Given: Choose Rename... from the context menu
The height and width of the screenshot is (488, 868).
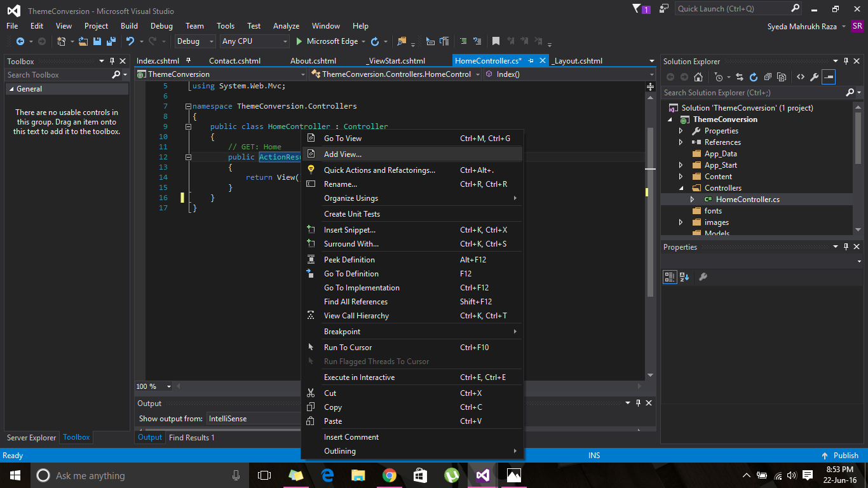Looking at the screenshot, I should [412, 184].
